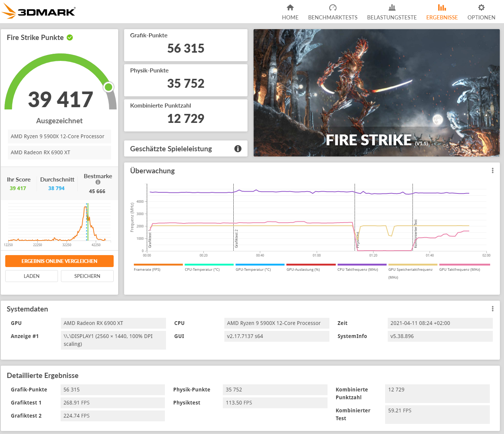
Task: Click the score distribution chart
Action: point(59,224)
